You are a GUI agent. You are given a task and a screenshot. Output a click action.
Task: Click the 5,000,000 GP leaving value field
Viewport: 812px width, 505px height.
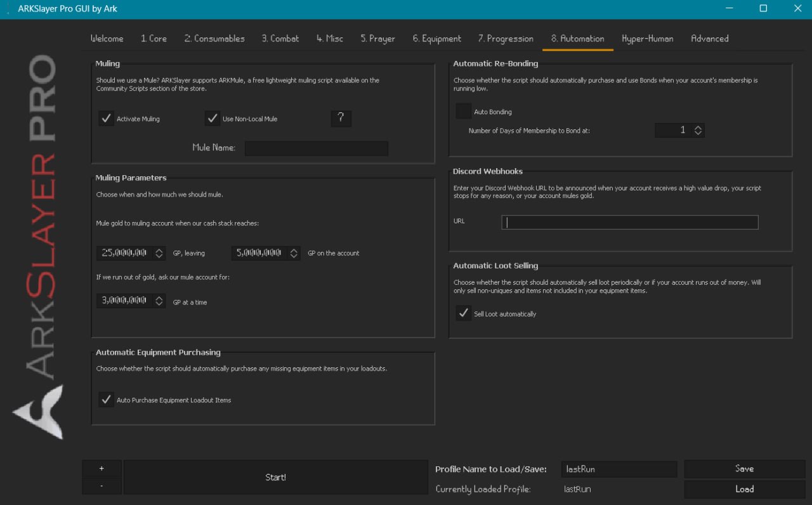(x=260, y=253)
